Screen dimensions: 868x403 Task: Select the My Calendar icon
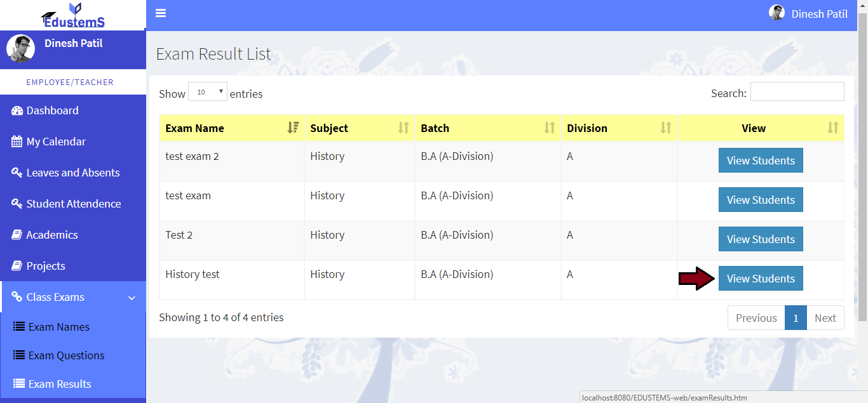pos(16,141)
